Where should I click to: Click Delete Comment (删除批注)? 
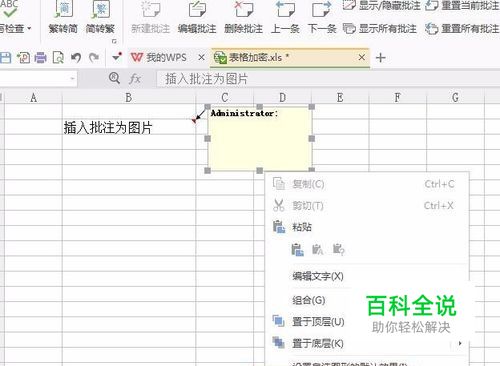pos(243,17)
